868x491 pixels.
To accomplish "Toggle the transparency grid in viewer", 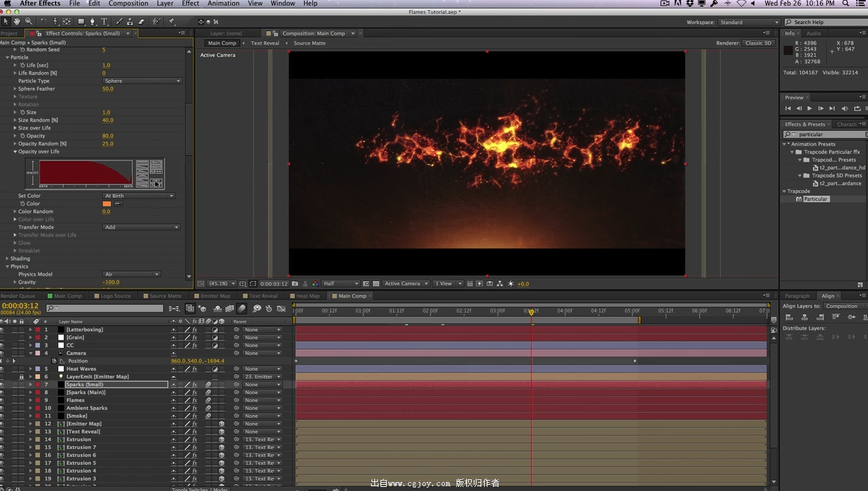I will click(376, 283).
